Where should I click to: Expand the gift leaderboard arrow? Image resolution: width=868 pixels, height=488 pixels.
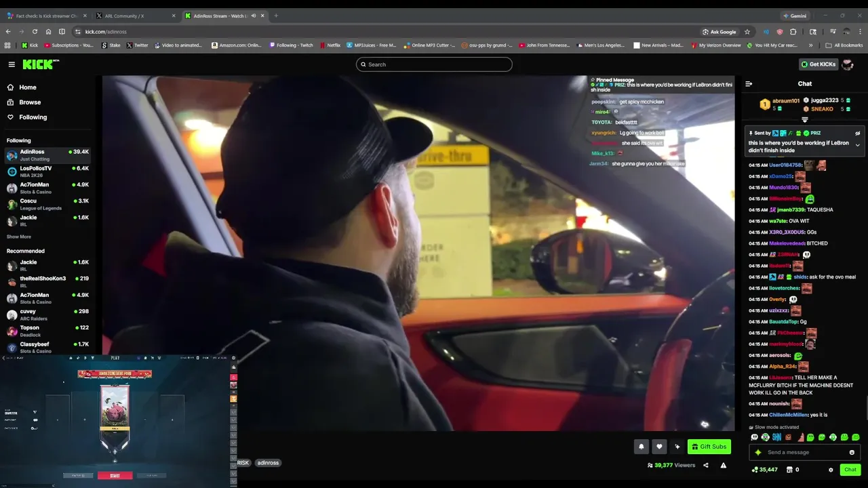(x=805, y=120)
